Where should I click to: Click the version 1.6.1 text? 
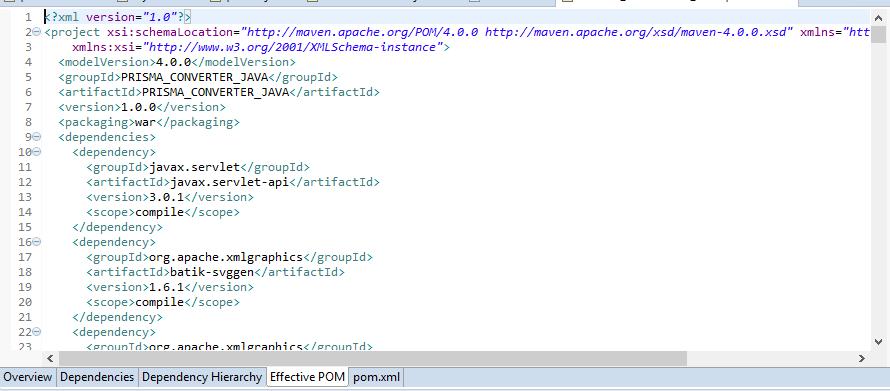click(166, 287)
